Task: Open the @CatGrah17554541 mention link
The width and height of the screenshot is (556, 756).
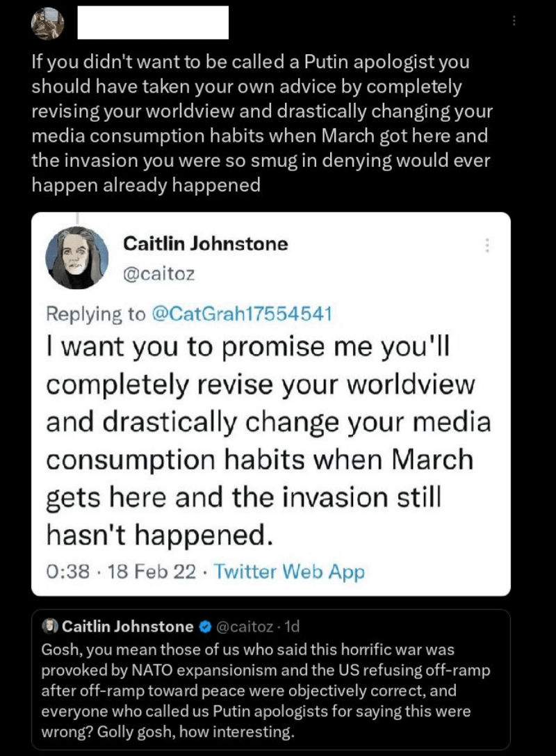Action: [242, 314]
